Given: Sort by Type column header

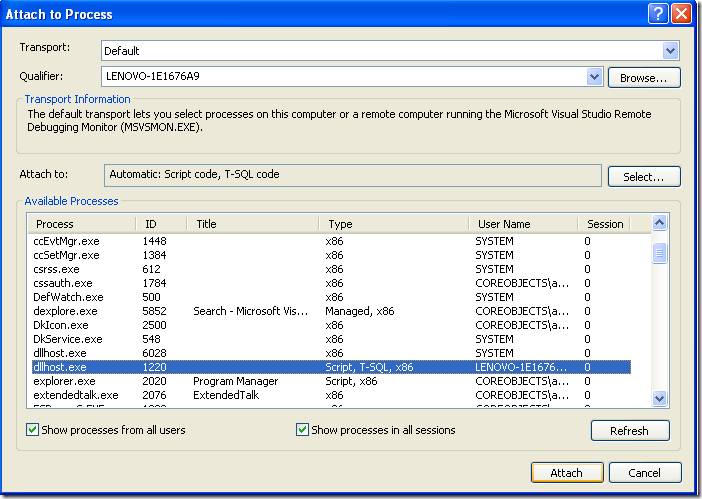Looking at the screenshot, I should [x=394, y=224].
